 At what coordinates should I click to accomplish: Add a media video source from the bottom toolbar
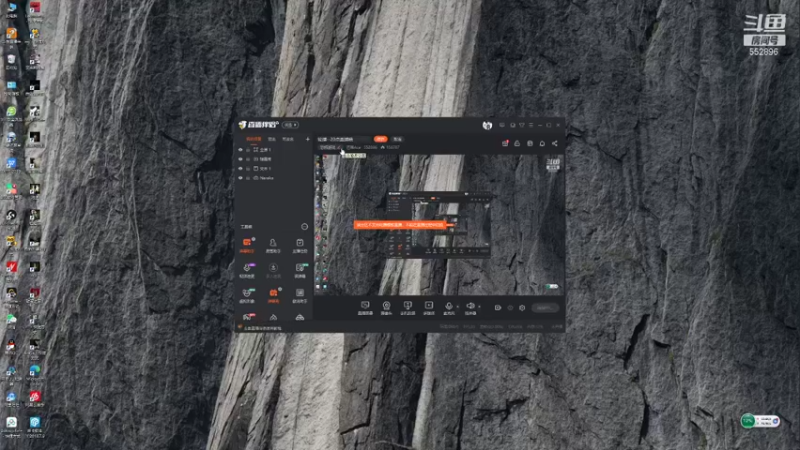click(x=429, y=308)
